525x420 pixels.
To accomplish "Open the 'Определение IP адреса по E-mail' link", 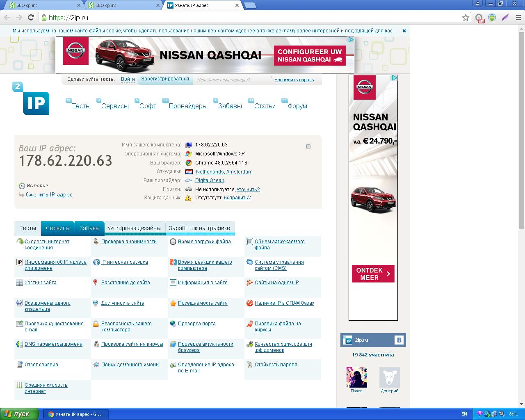I will [x=206, y=367].
